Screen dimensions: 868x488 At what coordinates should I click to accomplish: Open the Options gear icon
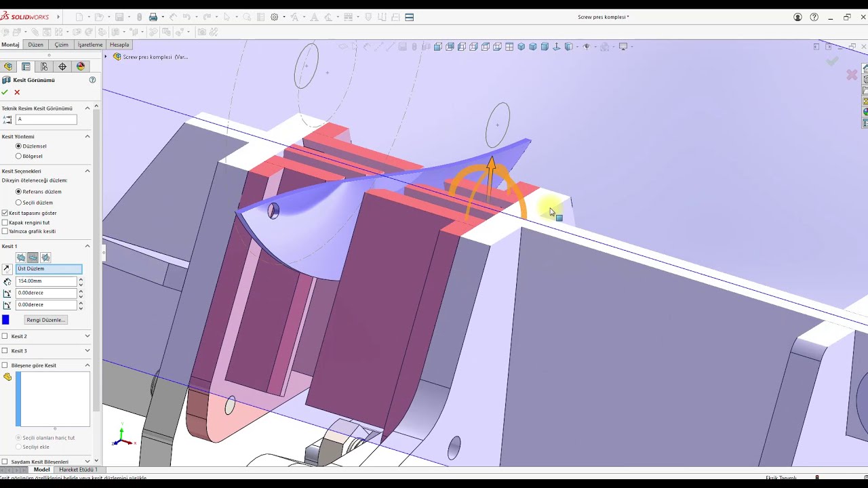274,17
